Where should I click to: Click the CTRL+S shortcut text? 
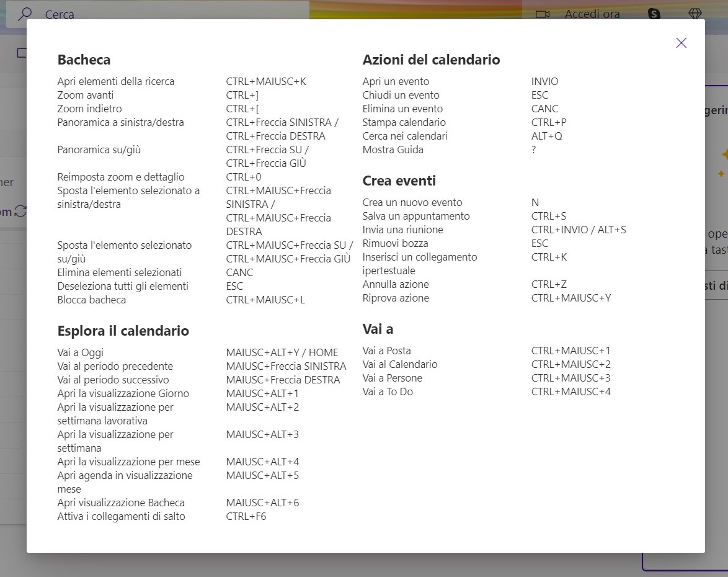[549, 216]
